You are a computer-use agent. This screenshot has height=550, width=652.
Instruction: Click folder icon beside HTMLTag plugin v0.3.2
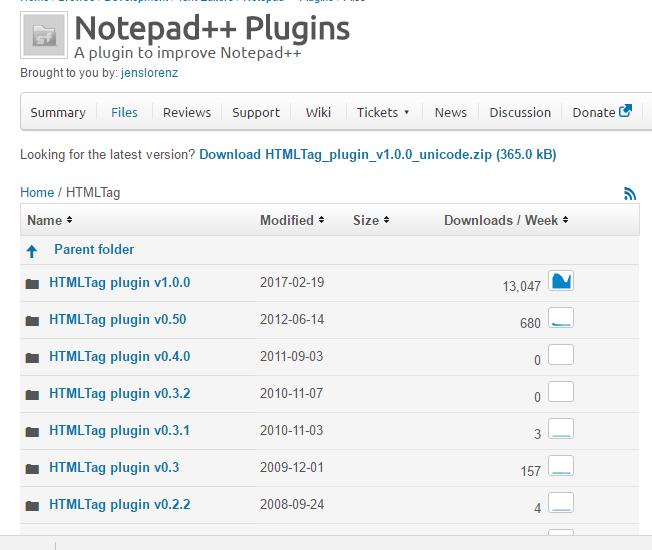(x=32, y=395)
